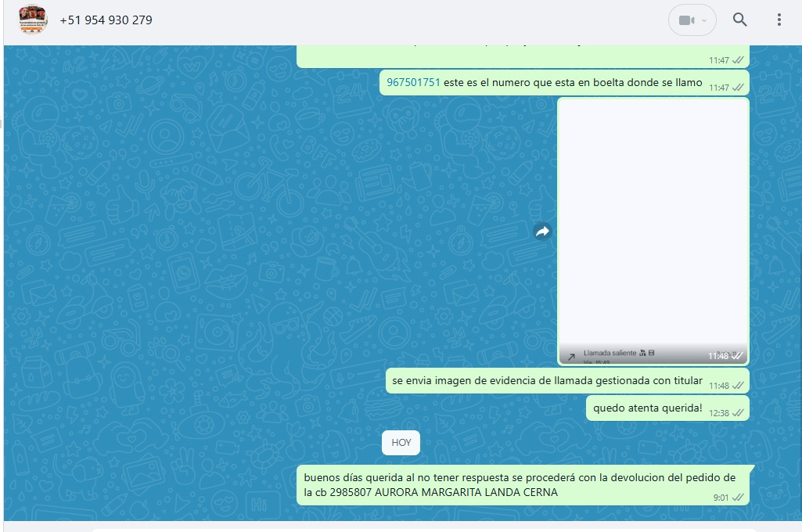Forward the image using the arrow icon
Screen dimensions: 802x532
542,231
